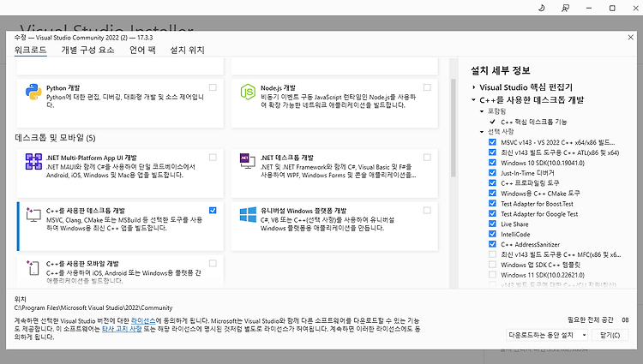Uncheck the IntelliCode option
Screen dimensions: 643x364
click(x=492, y=234)
